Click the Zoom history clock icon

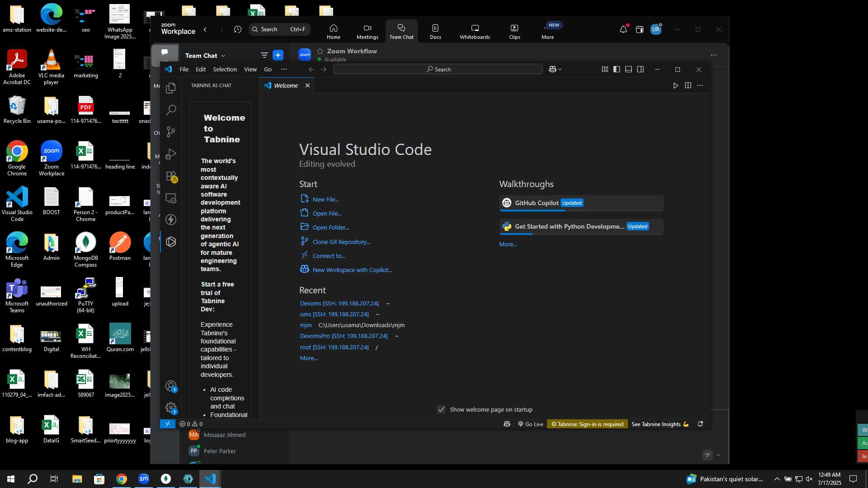point(238,29)
